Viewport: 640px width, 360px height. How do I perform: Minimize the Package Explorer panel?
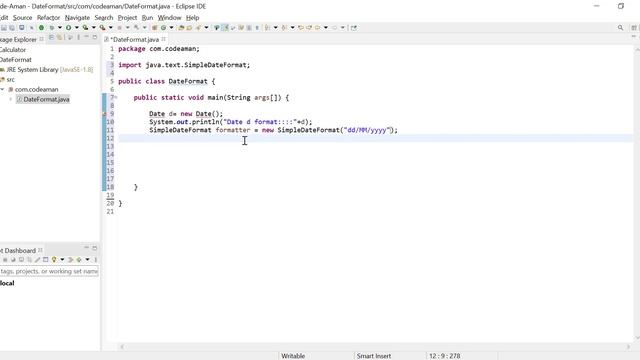[87, 37]
